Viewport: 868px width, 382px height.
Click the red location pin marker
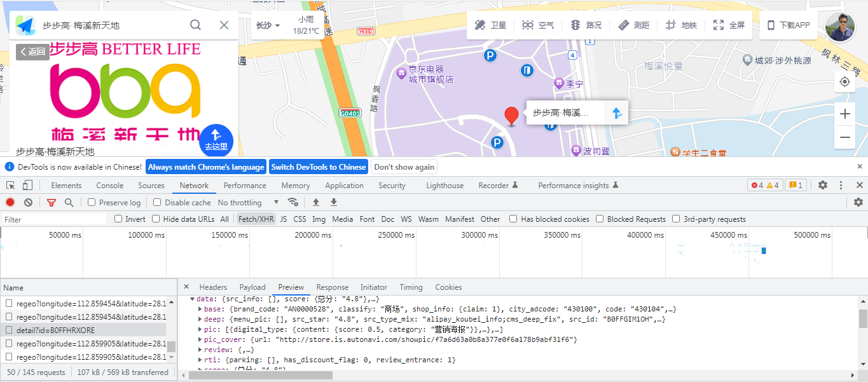[511, 116]
